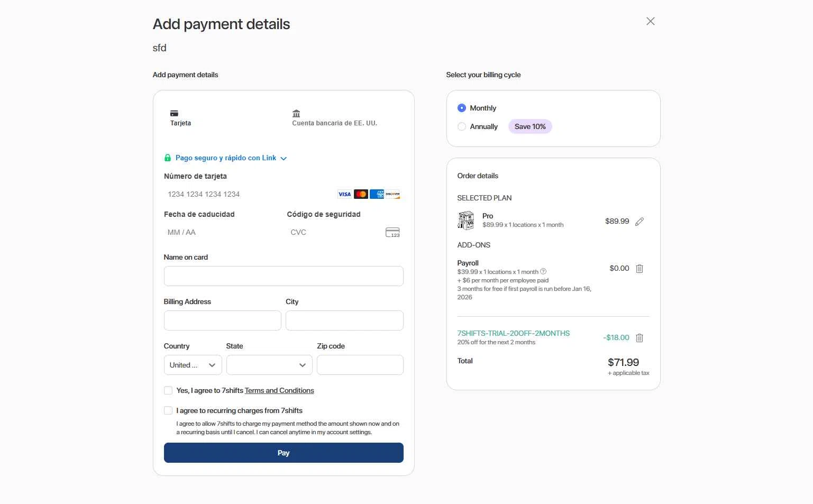Open the Country dropdown

[x=193, y=365]
